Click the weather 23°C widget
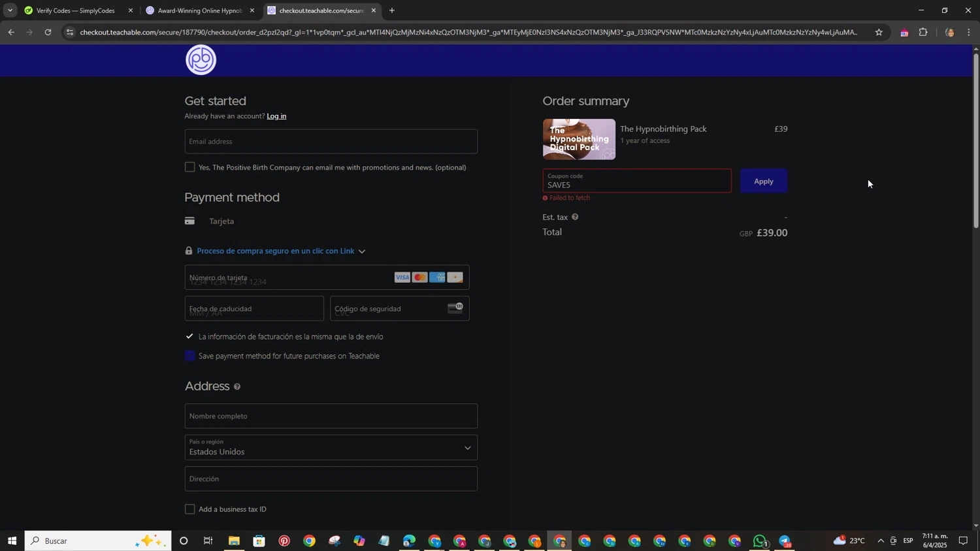980x551 pixels. coord(849,541)
